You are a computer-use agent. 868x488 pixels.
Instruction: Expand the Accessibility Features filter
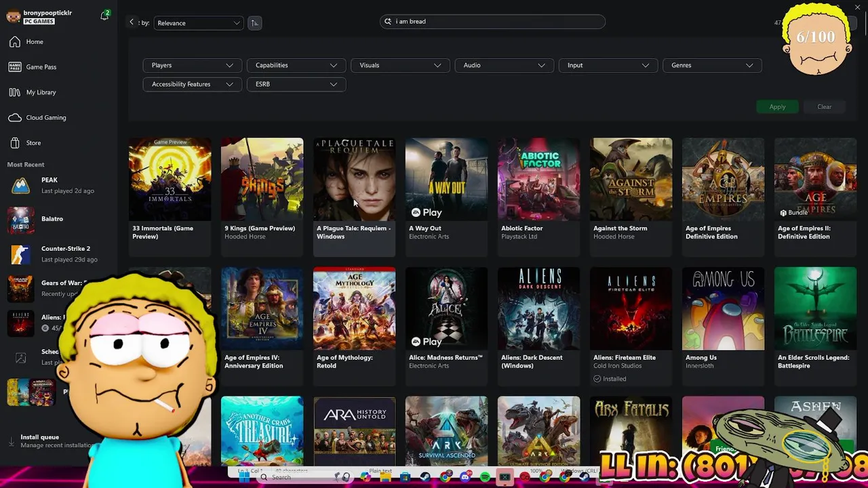coord(192,84)
